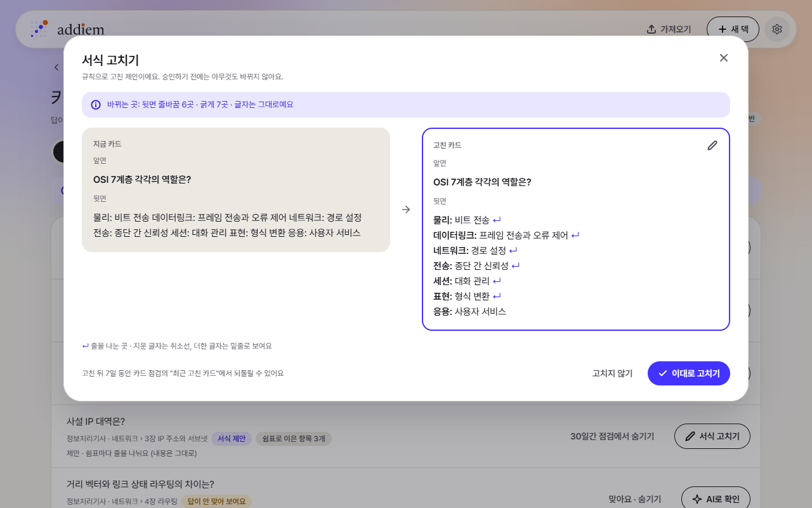
Task: Click the 고친 카드 label
Action: click(447, 145)
